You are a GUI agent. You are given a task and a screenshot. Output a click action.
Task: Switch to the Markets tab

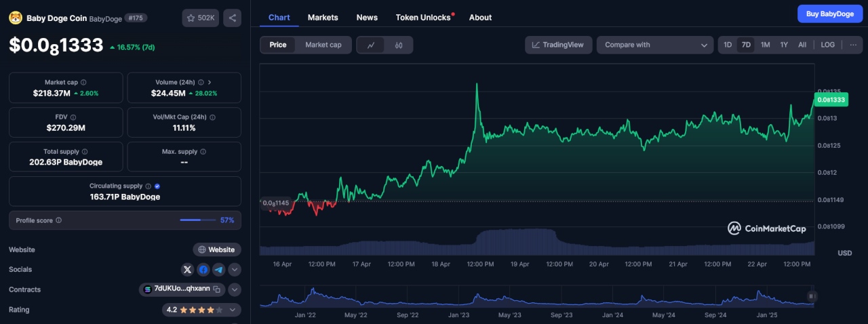point(323,18)
